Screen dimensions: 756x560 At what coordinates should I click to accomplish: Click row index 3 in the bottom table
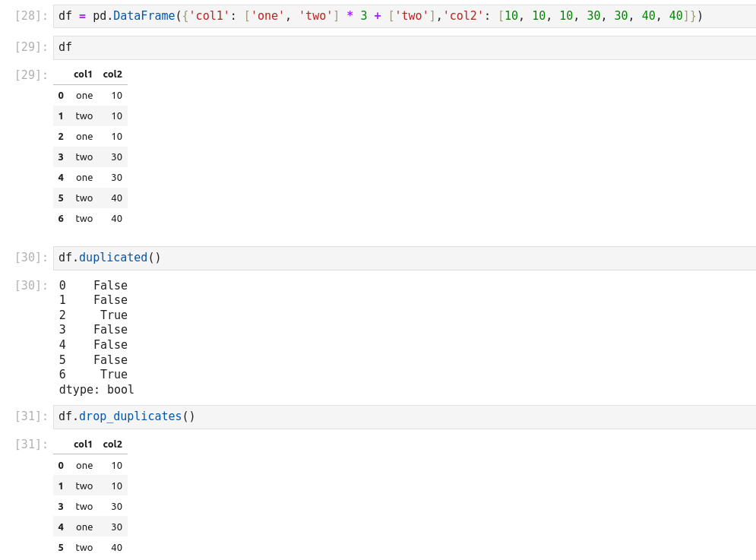tap(61, 507)
